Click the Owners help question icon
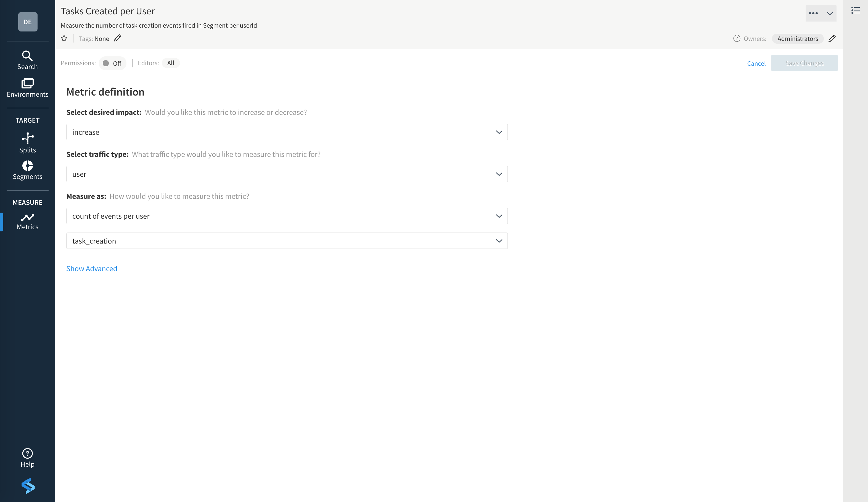Viewport: 868px width, 502px height. tap(736, 38)
